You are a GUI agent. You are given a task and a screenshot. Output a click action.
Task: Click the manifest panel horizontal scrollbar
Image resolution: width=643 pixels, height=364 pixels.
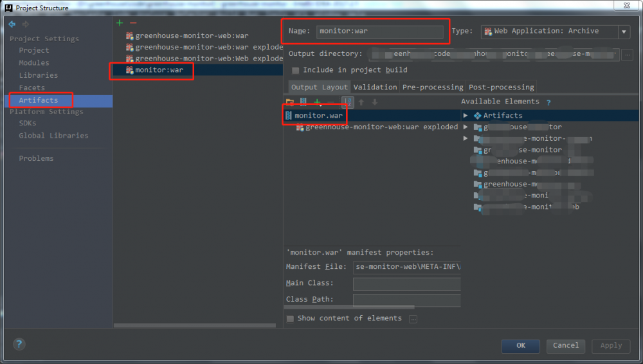click(x=349, y=307)
